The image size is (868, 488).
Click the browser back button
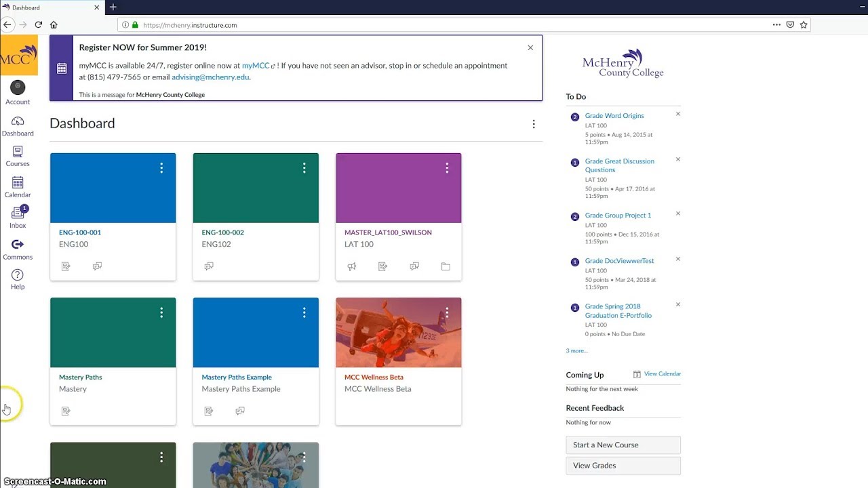coord(7,24)
